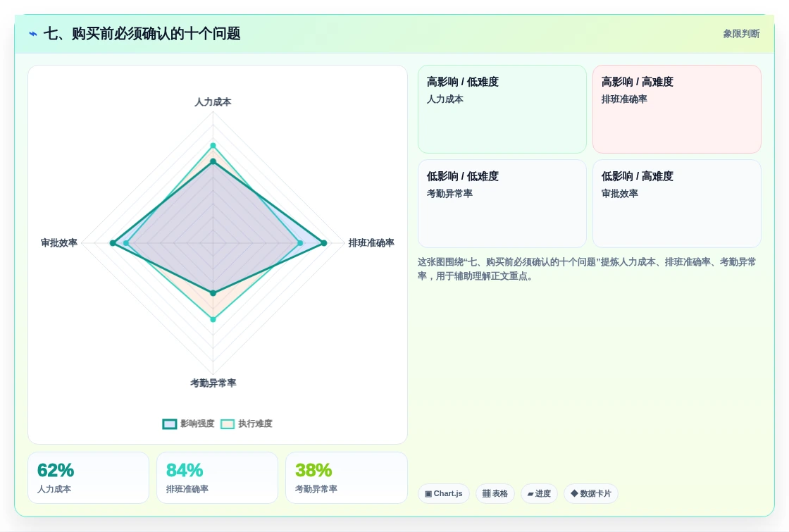
Task: Click the chart description paragraph text
Action: tap(587, 268)
